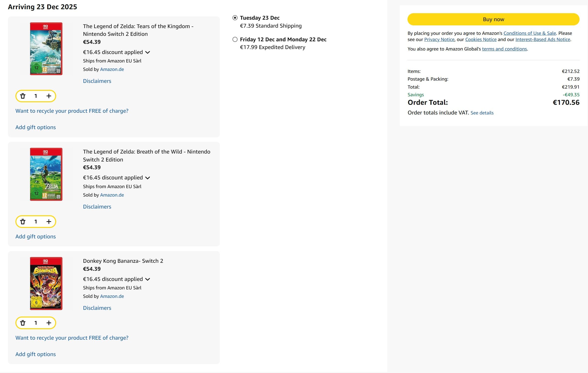Add gift options for Breath of the Wild
The width and height of the screenshot is (588, 373).
(36, 236)
